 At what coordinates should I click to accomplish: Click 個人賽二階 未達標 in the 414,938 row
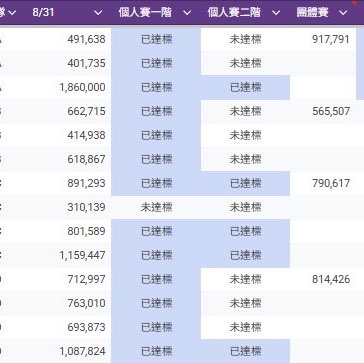click(x=245, y=135)
